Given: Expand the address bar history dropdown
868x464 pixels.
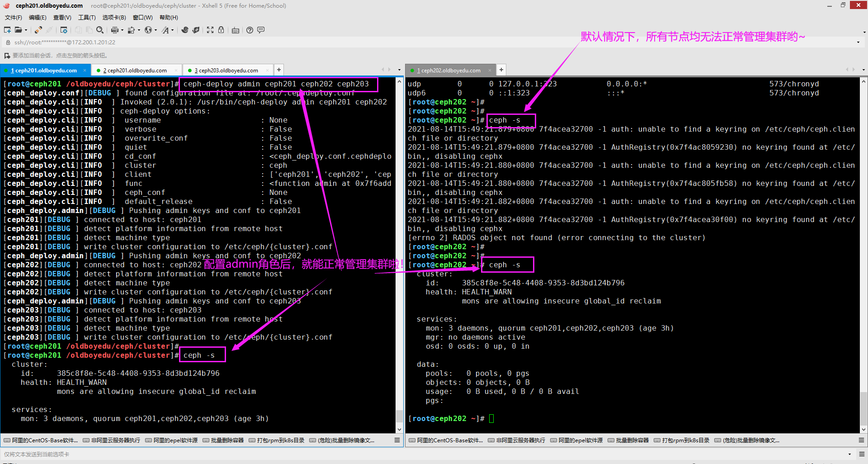Looking at the screenshot, I should pos(858,43).
